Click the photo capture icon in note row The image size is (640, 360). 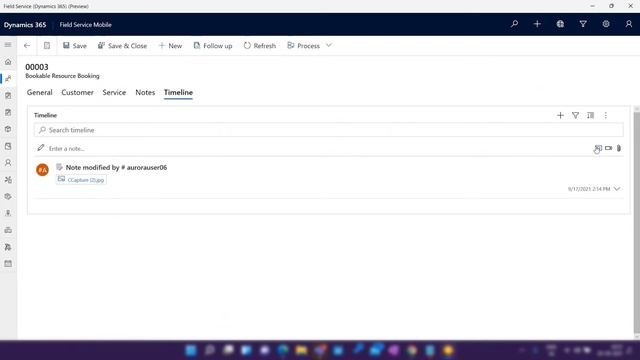click(598, 148)
